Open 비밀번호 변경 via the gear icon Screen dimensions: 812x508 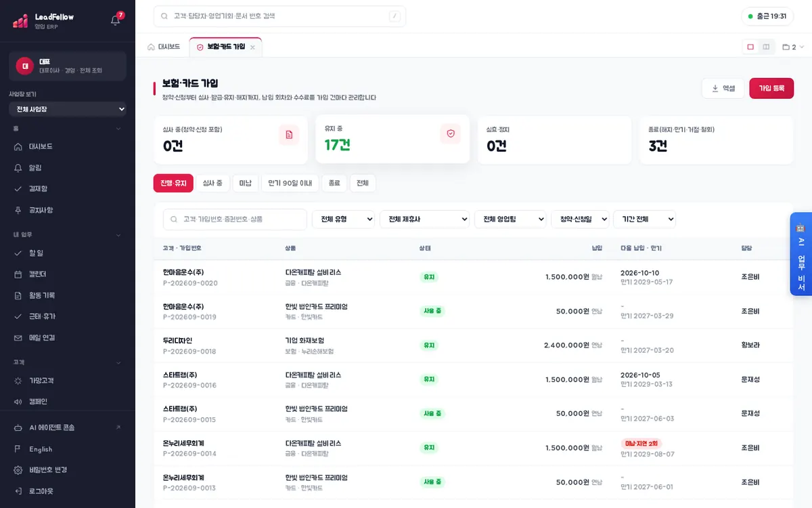18,469
